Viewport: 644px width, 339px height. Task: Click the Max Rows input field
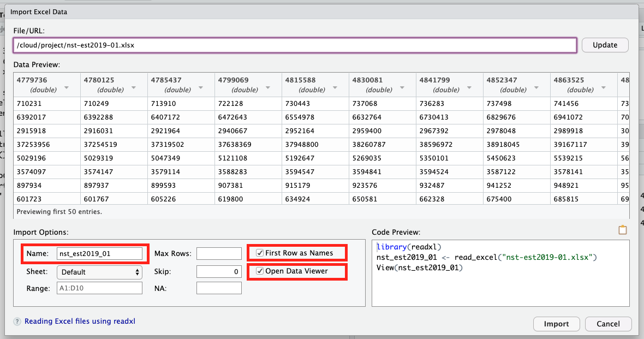(219, 253)
